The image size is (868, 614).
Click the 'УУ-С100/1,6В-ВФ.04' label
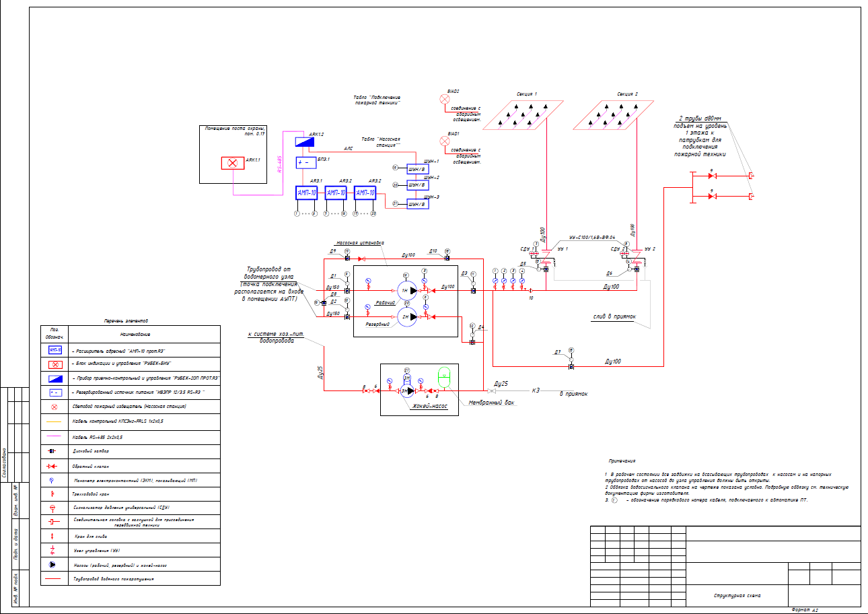[592, 237]
